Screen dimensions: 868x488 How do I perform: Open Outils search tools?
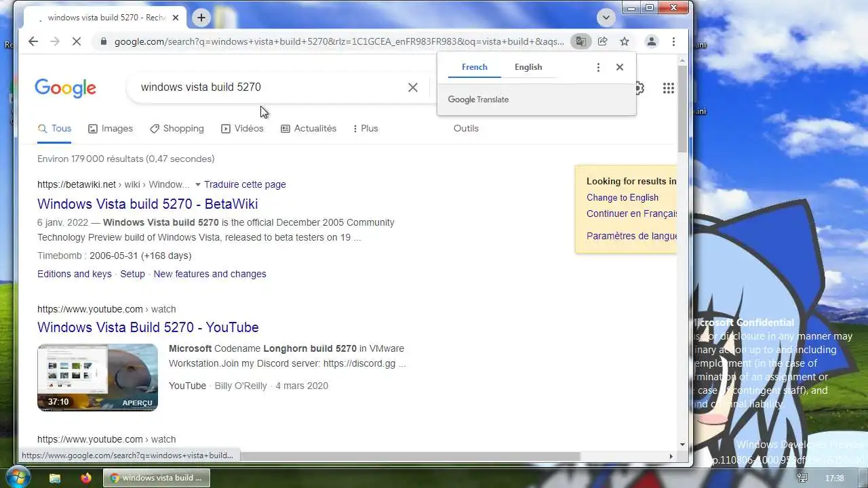[x=466, y=128]
